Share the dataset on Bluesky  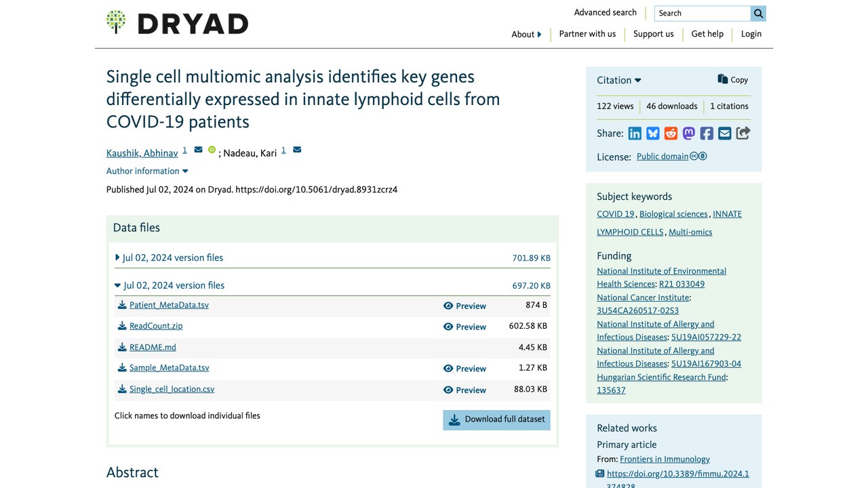653,134
